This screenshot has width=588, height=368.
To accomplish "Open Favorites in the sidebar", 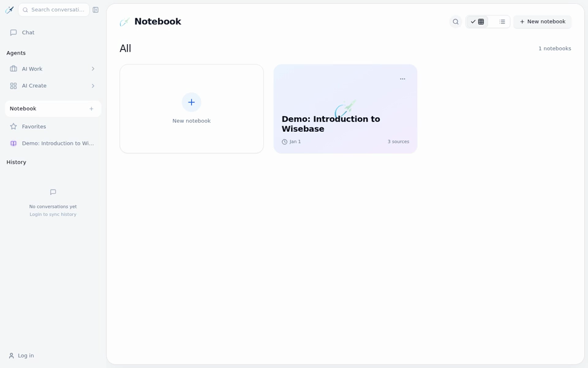I will tap(53, 126).
